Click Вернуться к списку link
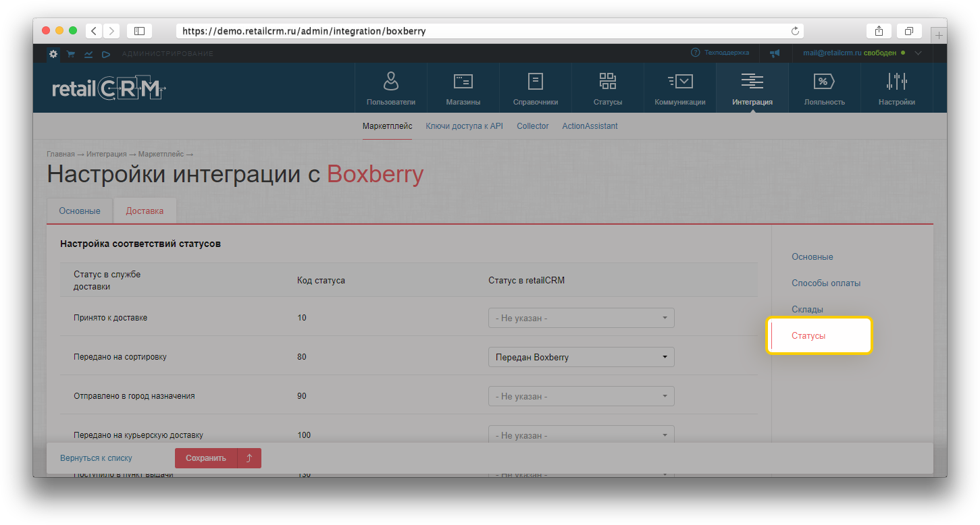The image size is (980, 525). tap(96, 458)
